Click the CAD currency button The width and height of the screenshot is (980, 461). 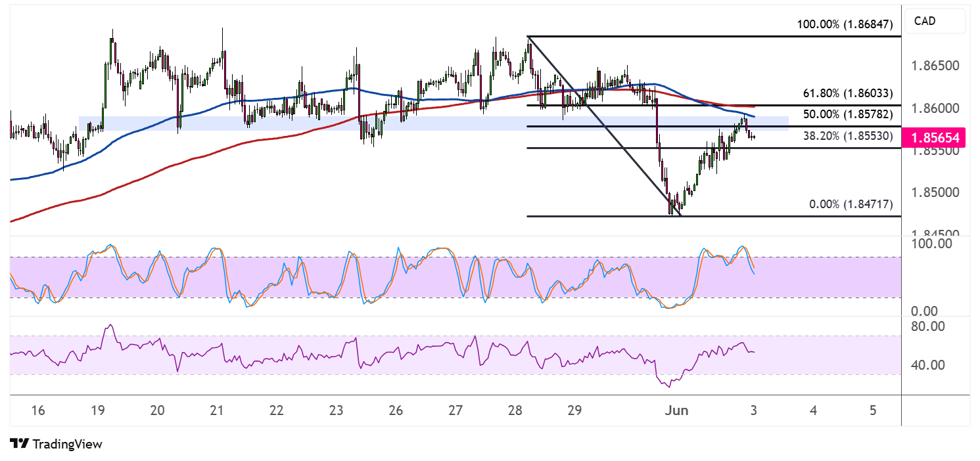(x=935, y=22)
